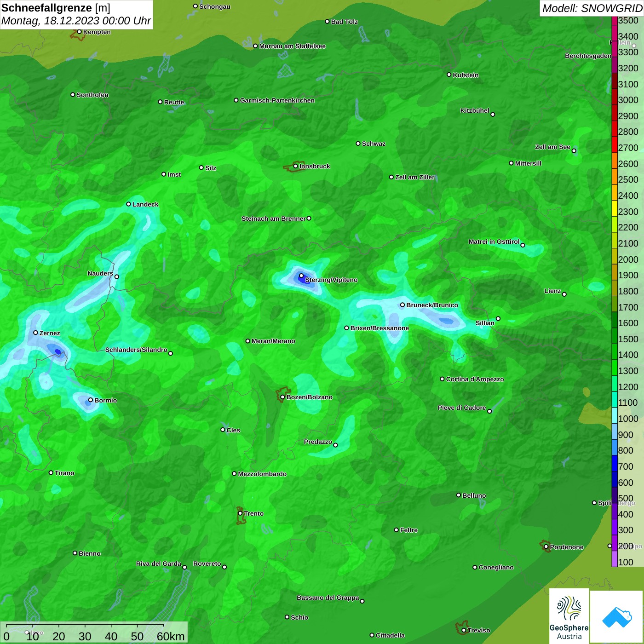Click the Schlanders/Silandro label
Viewport: 644px width, 644px height.
click(x=136, y=350)
